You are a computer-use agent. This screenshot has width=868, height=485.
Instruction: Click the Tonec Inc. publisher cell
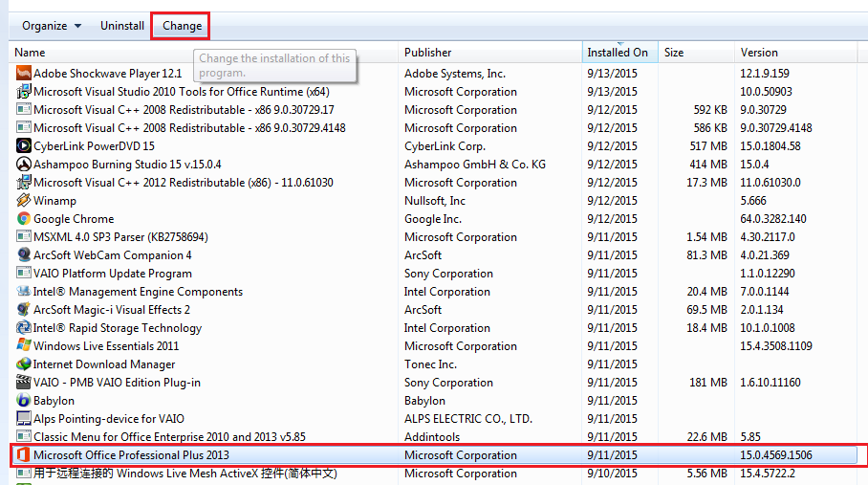(x=430, y=364)
